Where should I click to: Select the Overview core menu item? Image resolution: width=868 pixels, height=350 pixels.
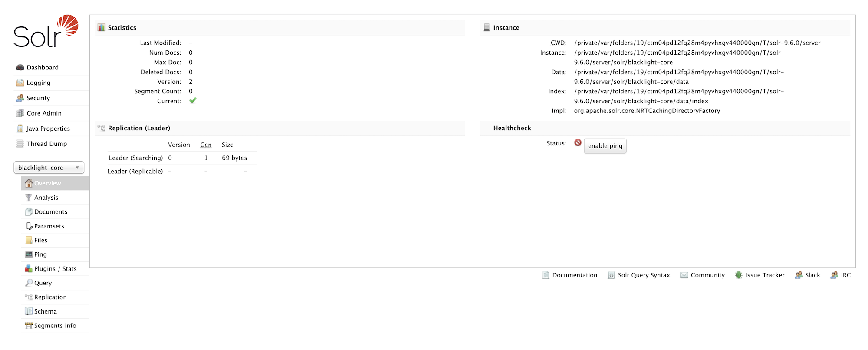pyautogui.click(x=55, y=183)
